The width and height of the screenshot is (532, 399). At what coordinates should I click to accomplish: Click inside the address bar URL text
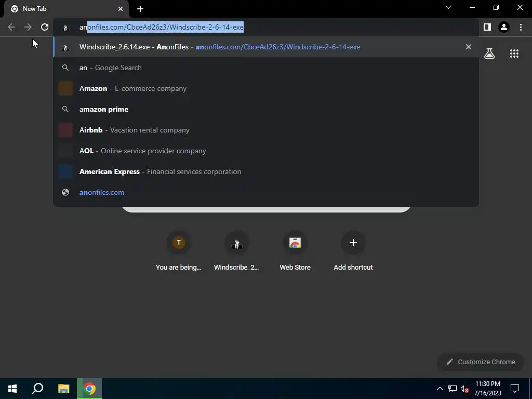point(162,27)
